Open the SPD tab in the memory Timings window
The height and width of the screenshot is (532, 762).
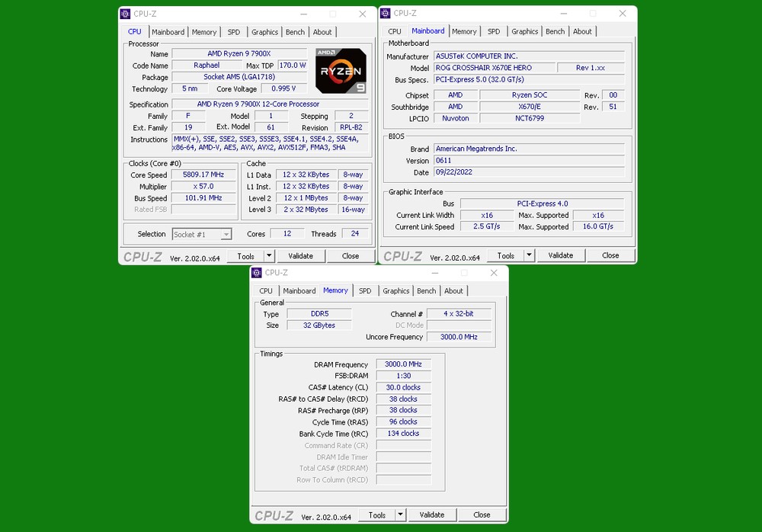(365, 291)
